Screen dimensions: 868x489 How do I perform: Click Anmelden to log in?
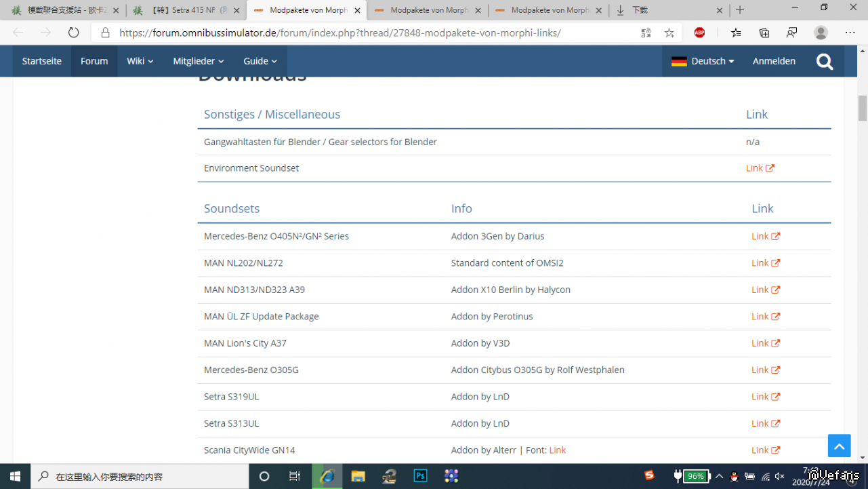coord(774,61)
